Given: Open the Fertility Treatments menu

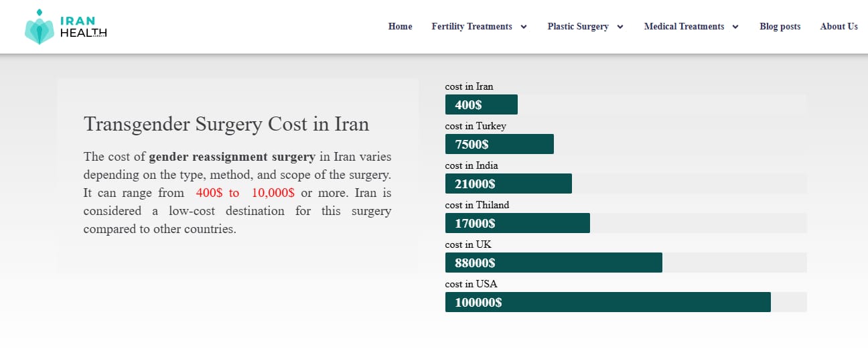Looking at the screenshot, I should (472, 27).
